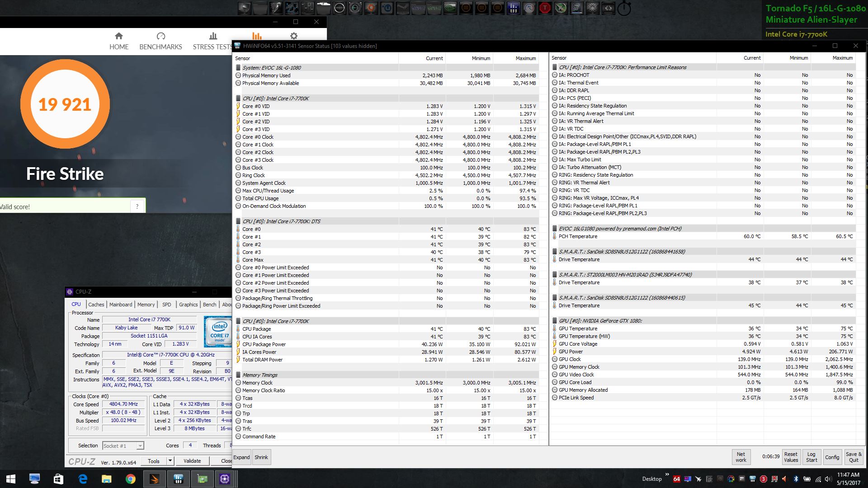Image resolution: width=868 pixels, height=488 pixels.
Task: Click the HWiNFO Network icon button
Action: (x=741, y=457)
